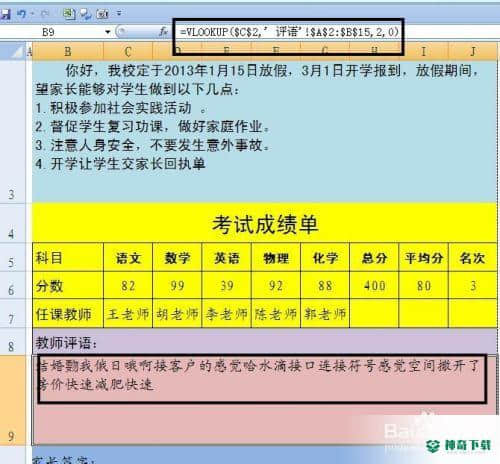Select the 名次 rank cell showing 3
The width and height of the screenshot is (500, 464).
pyautogui.click(x=473, y=286)
